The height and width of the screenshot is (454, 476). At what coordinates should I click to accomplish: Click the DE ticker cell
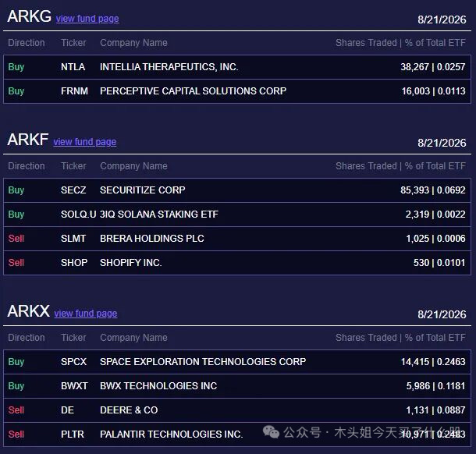tap(67, 410)
